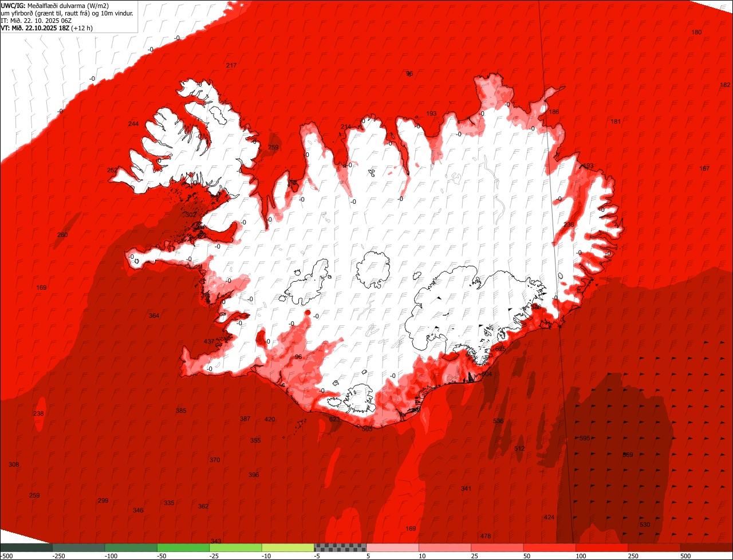Image resolution: width=733 pixels, height=560 pixels.
Task: Click the flux value '244' near the Westfjords
Action: 133,124
